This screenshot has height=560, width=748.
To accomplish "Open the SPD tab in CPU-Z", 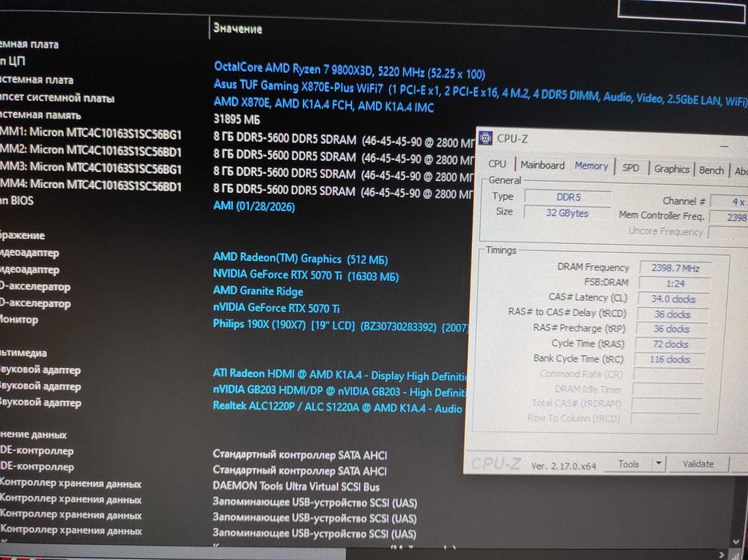I will (630, 167).
